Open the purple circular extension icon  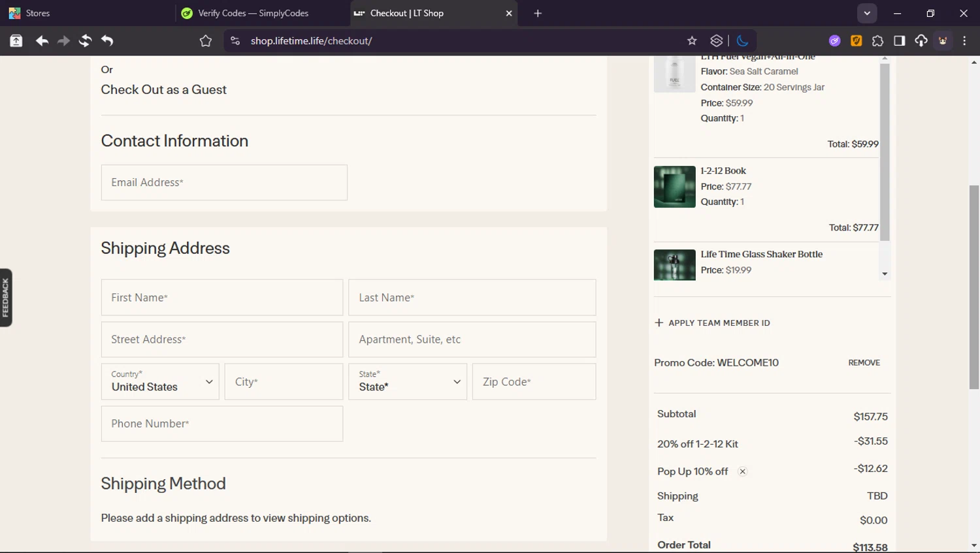click(x=834, y=40)
